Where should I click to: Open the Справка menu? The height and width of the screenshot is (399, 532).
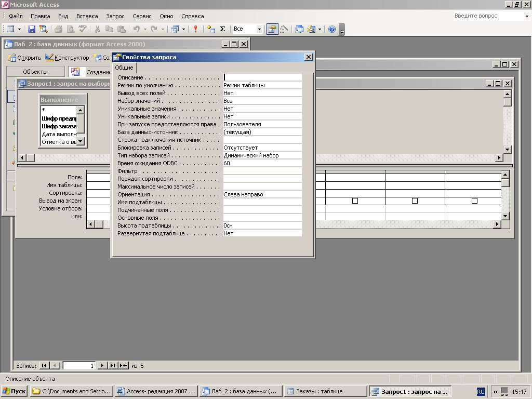pos(192,16)
